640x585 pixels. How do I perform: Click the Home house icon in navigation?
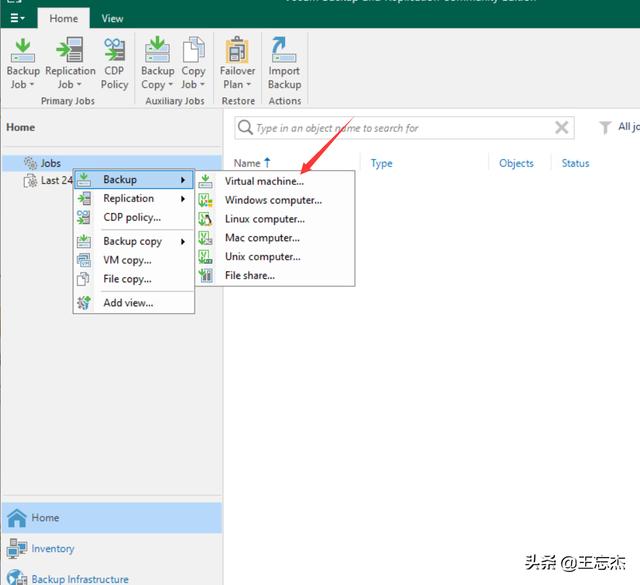(17, 518)
